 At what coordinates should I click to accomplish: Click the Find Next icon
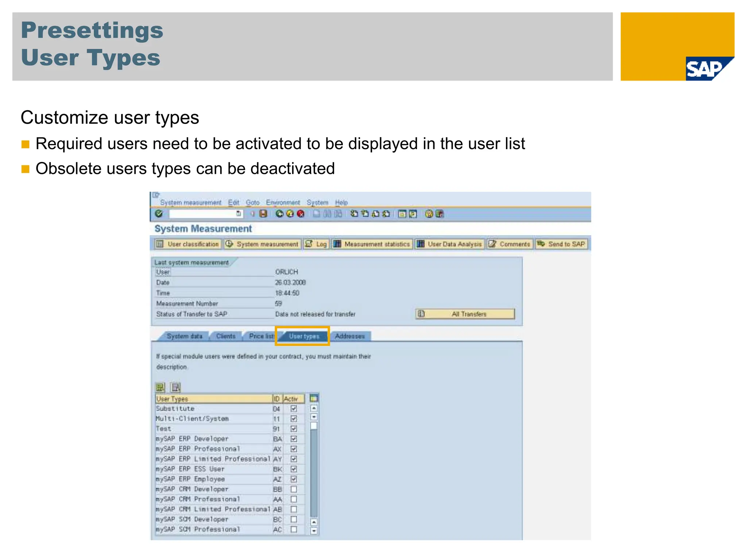(338, 214)
